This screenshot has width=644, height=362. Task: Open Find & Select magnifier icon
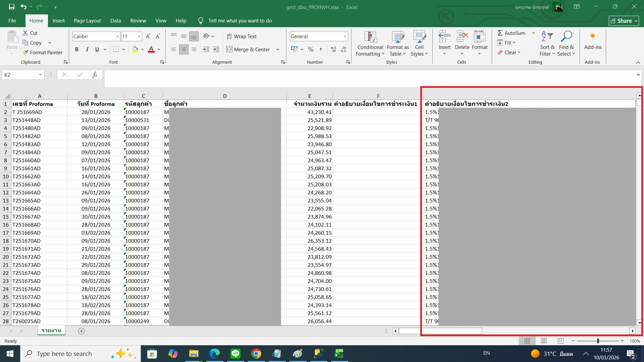(x=566, y=37)
